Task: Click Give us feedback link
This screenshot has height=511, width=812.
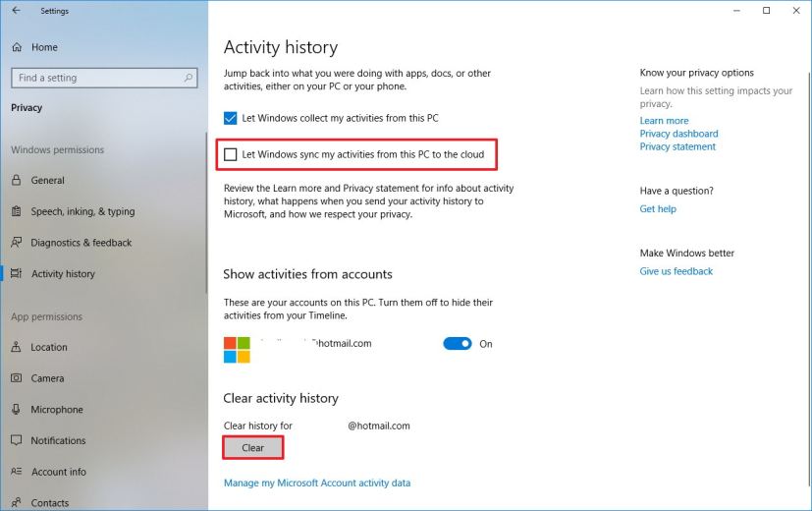Action: pyautogui.click(x=676, y=271)
